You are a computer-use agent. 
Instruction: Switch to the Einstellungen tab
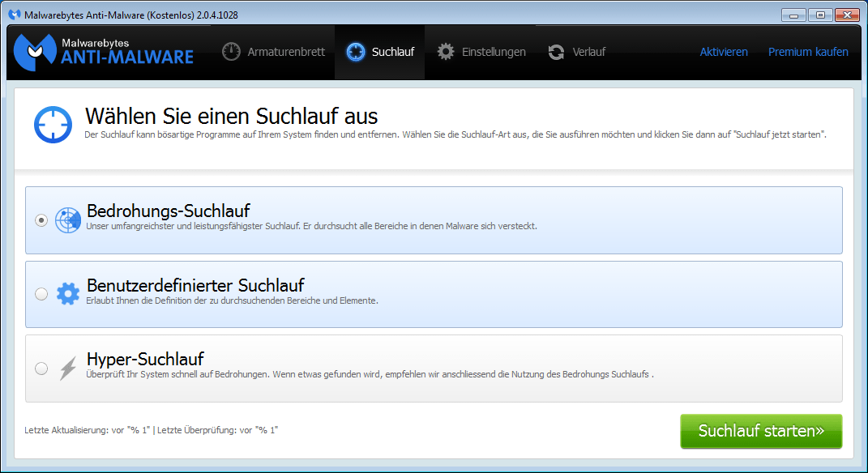point(494,52)
